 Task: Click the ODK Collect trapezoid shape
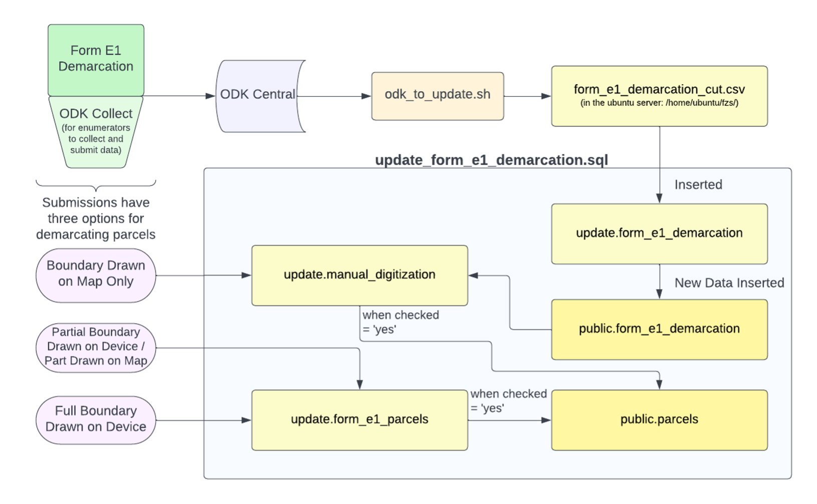click(96, 132)
